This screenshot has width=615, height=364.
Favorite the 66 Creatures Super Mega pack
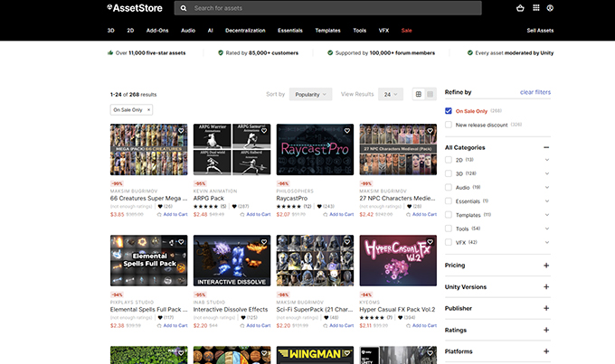coord(181,131)
